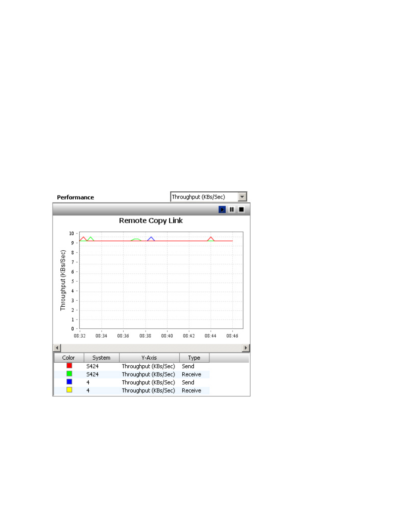Sort by the Color column header

[x=68, y=358]
